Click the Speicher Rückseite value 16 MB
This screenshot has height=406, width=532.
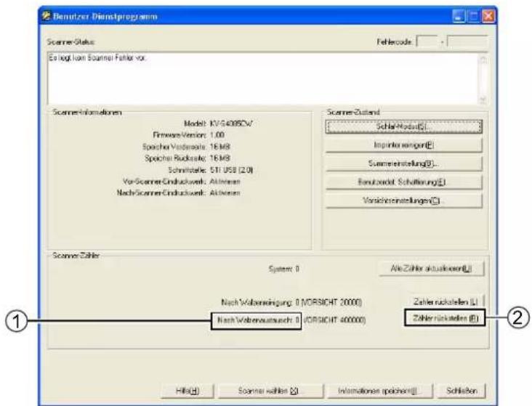pos(220,158)
